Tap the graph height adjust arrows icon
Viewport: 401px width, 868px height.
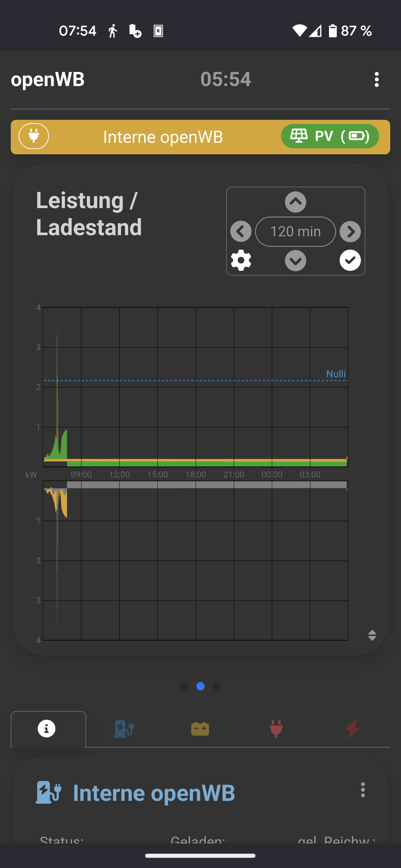(372, 635)
